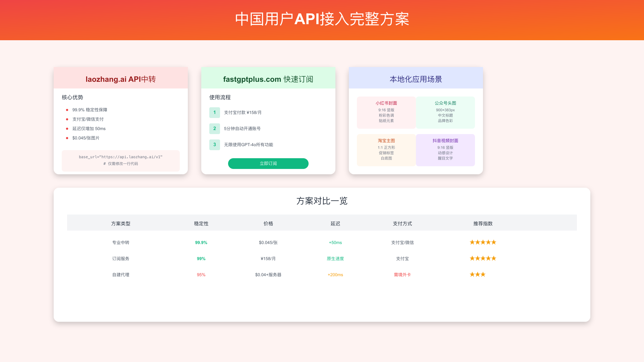Click the 核心优势 heading

pyautogui.click(x=72, y=97)
